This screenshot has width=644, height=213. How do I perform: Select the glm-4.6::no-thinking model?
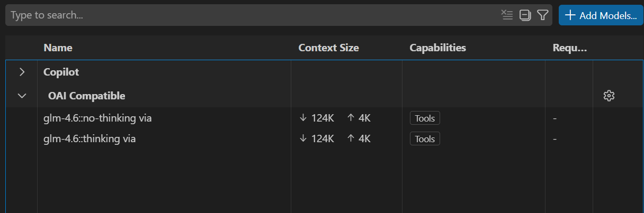[x=97, y=118]
